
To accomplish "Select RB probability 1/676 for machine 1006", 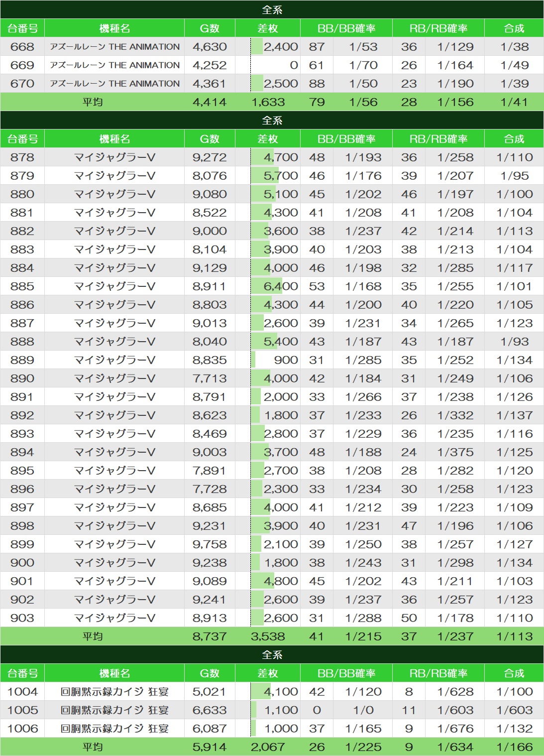I will click(x=455, y=729).
